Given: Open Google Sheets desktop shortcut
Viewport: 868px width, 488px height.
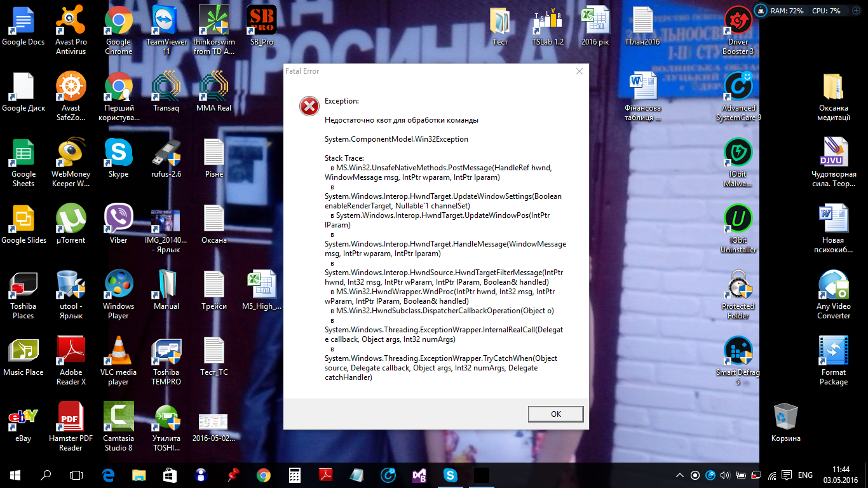Looking at the screenshot, I should click(24, 162).
